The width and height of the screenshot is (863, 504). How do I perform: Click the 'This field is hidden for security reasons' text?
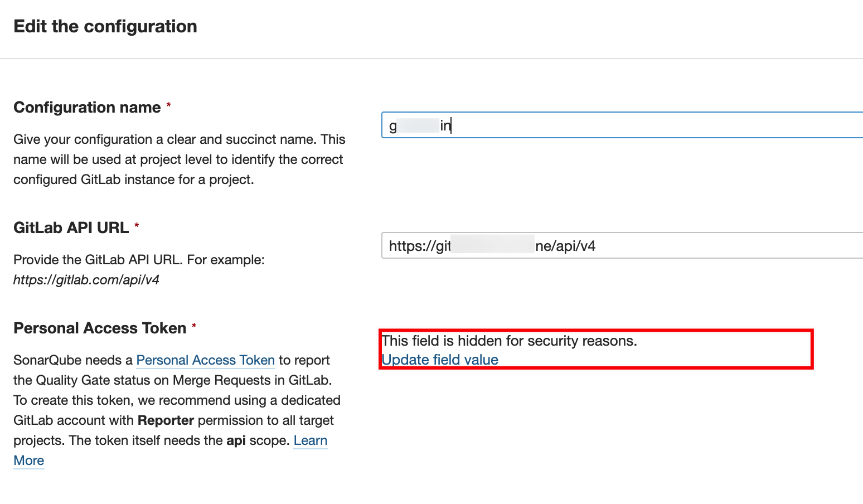(509, 341)
